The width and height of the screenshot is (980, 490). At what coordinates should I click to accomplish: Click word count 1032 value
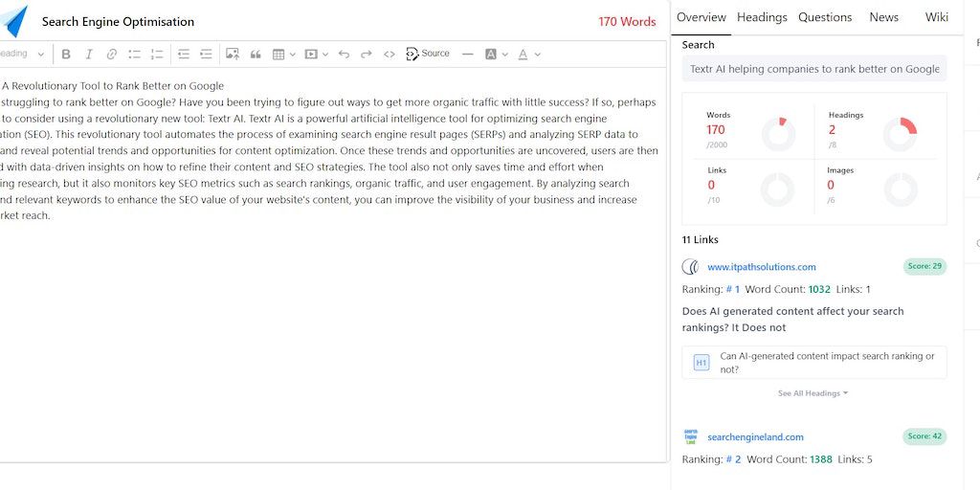[x=819, y=289]
